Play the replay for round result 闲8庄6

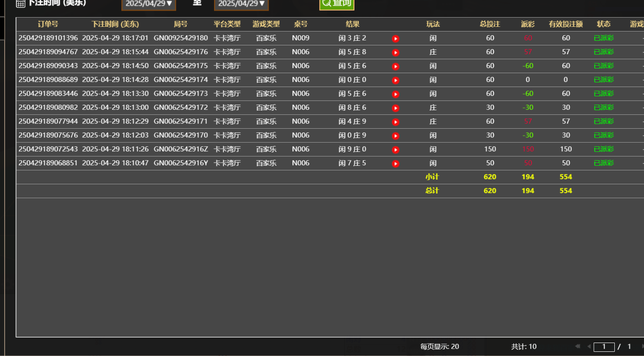[x=395, y=108]
